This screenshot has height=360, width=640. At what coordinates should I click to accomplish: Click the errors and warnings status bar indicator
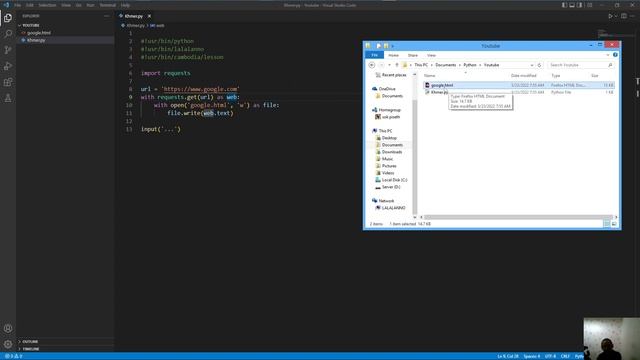pos(13,356)
